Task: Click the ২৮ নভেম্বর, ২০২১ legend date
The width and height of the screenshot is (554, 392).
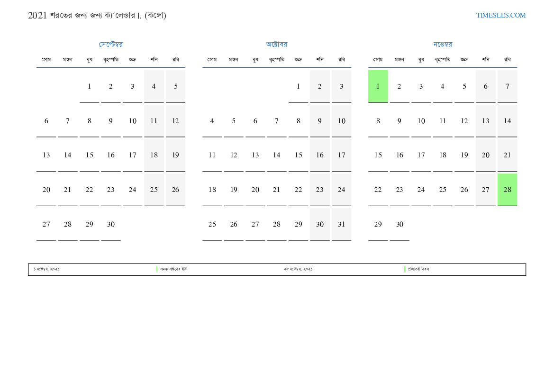Action: click(x=298, y=269)
